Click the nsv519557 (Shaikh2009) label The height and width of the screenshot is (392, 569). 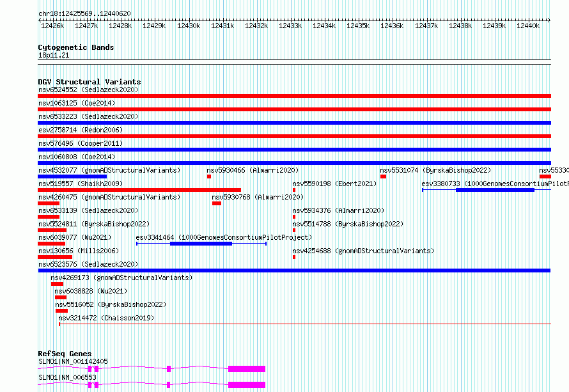pos(81,184)
